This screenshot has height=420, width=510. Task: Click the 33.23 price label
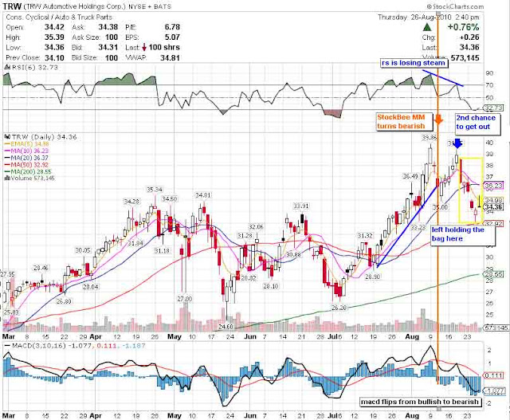[418, 227]
